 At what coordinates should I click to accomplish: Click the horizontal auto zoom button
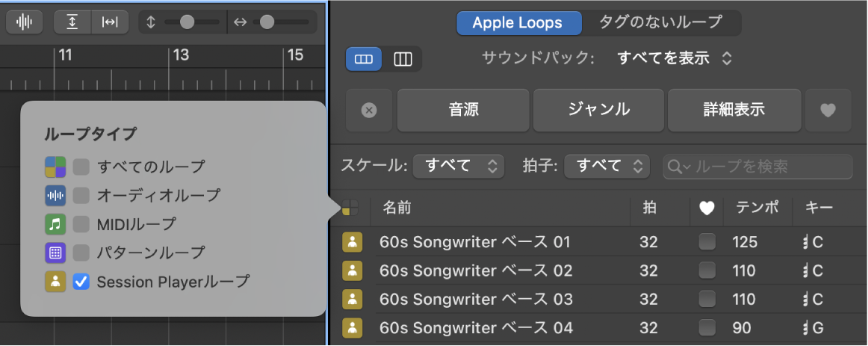click(110, 22)
